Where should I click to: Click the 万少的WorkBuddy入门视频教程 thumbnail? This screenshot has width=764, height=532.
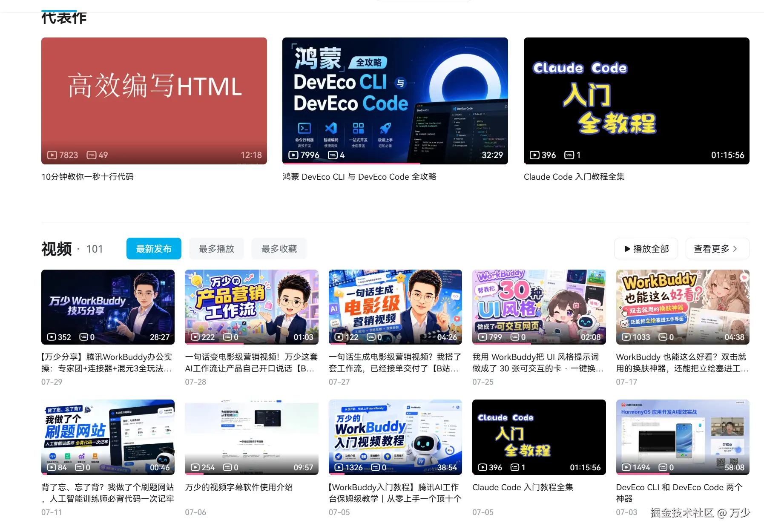click(x=395, y=437)
